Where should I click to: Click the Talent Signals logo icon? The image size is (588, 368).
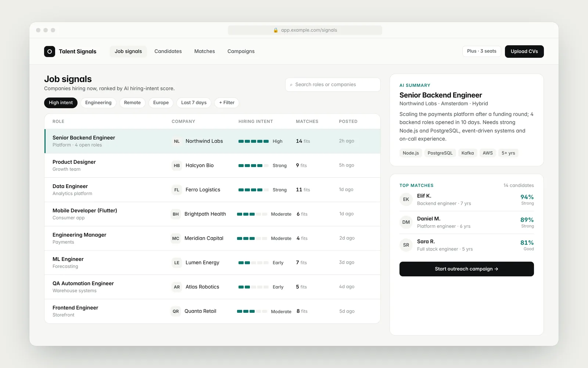(50, 52)
